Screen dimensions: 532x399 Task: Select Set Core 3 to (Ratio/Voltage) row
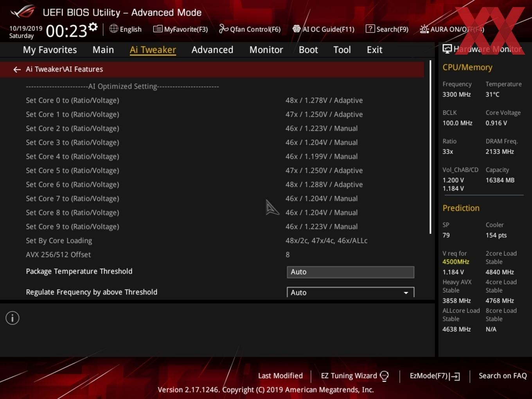coord(211,142)
